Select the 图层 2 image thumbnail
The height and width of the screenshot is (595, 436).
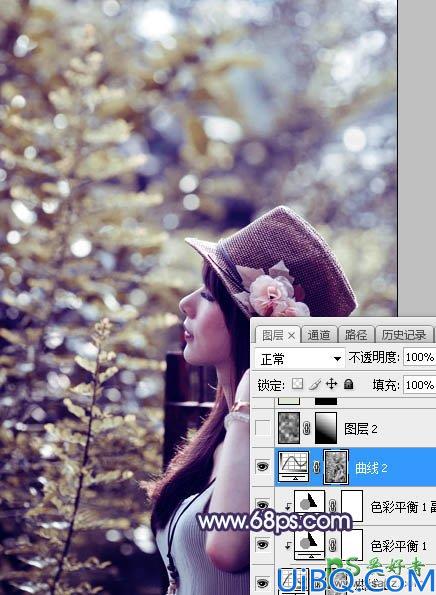pos(289,428)
